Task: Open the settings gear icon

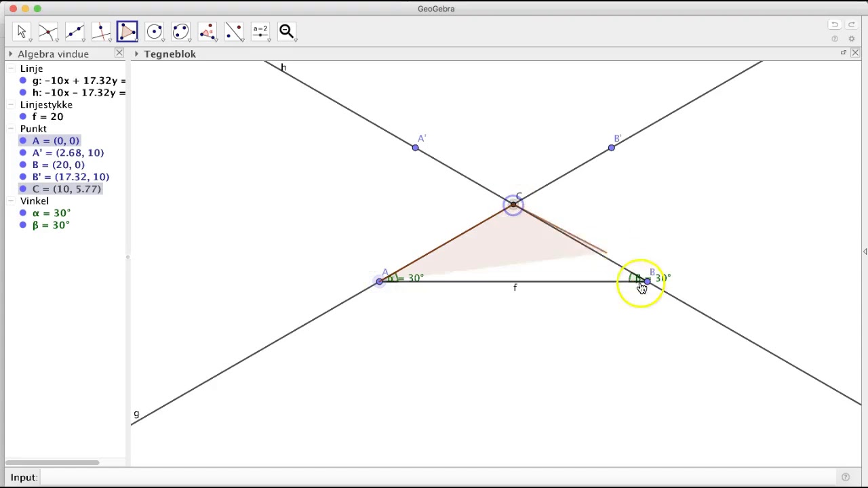Action: (x=852, y=39)
